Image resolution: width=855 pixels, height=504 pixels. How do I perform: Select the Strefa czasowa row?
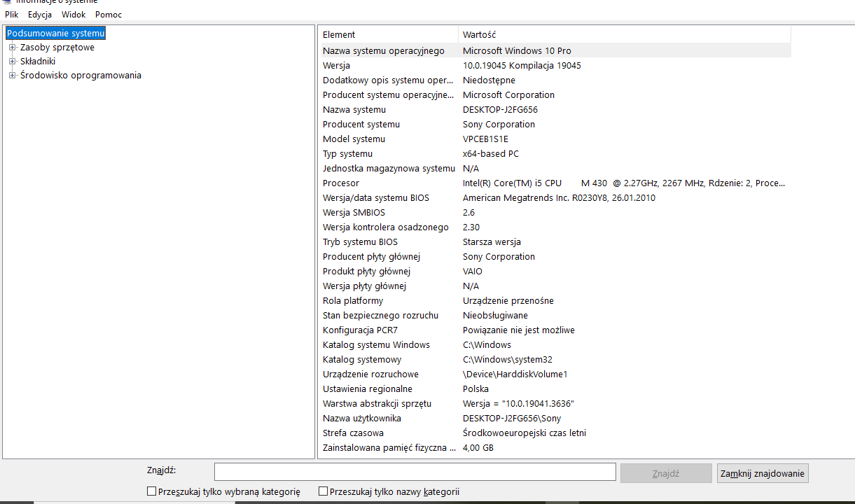point(555,433)
